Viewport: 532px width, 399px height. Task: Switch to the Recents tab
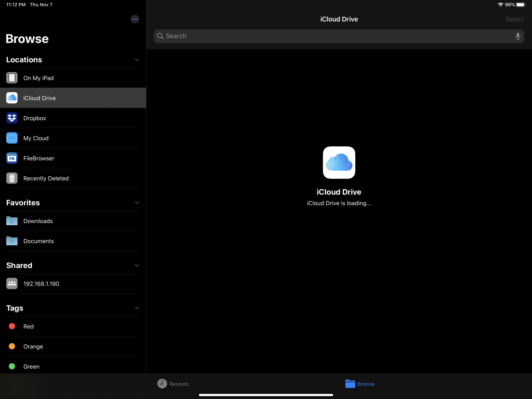click(173, 384)
